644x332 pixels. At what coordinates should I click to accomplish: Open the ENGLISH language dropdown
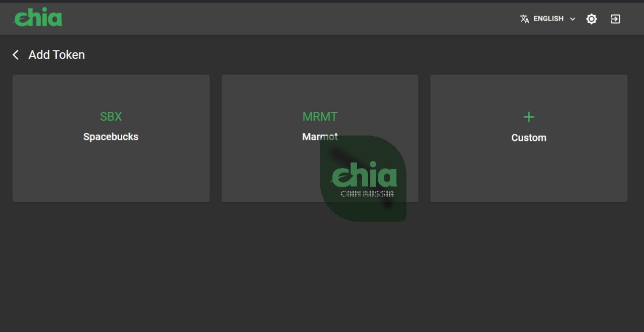548,19
